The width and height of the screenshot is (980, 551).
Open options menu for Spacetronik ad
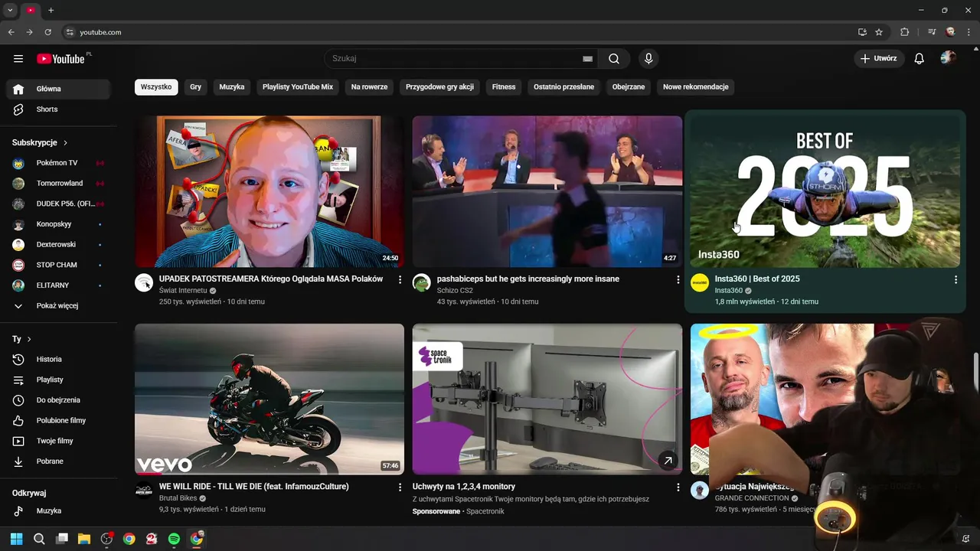(x=678, y=487)
